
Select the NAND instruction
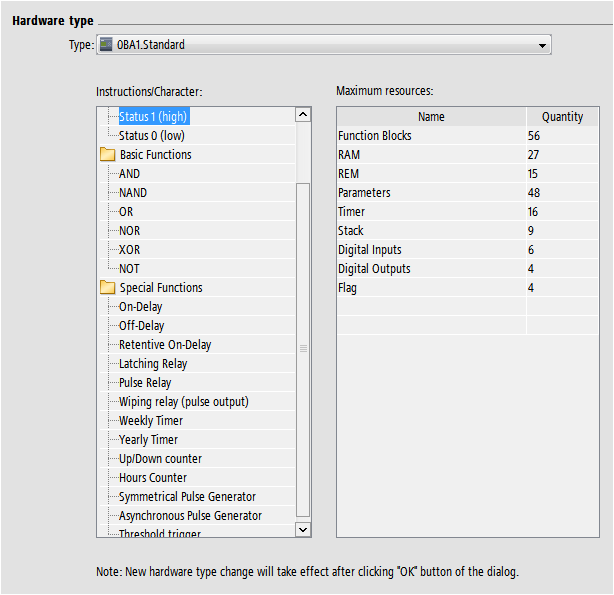133,192
